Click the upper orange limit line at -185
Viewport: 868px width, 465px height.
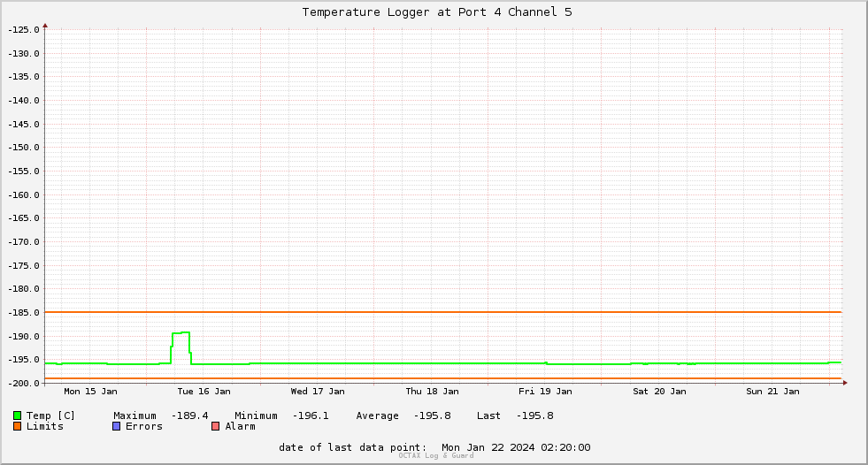[443, 312]
